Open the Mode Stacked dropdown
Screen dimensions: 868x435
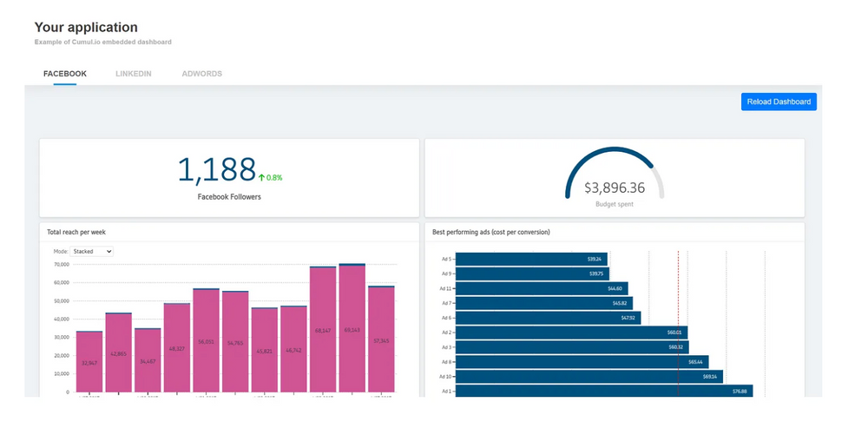93,251
